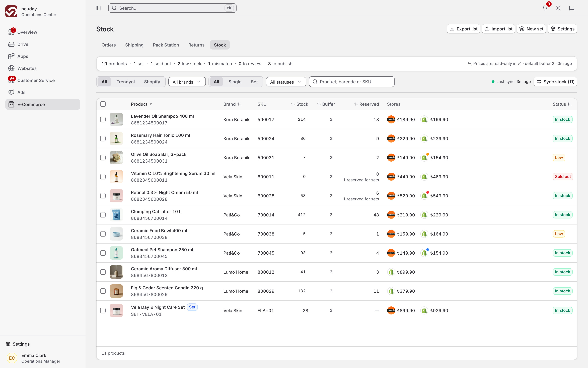Check the Vitamin C Brightening Serum row checkbox
The height and width of the screenshot is (368, 588).
103,177
